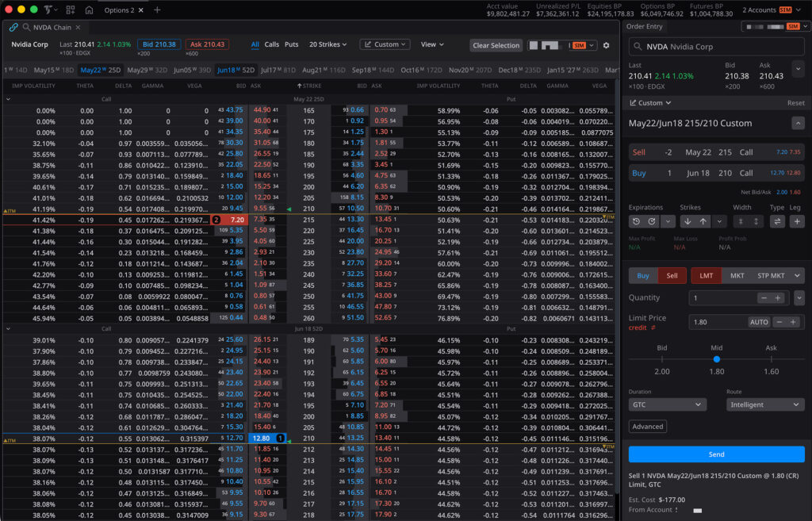Increase quantity with plus button
812x521 pixels.
click(777, 298)
